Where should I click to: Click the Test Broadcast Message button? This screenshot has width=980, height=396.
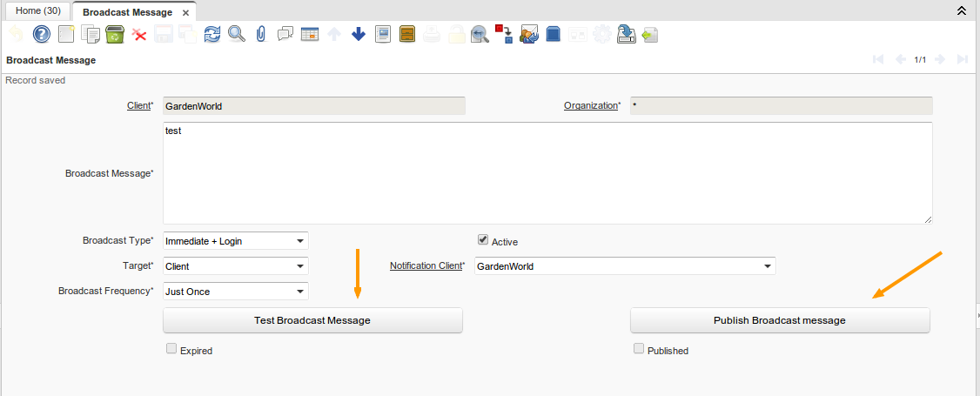pos(312,320)
